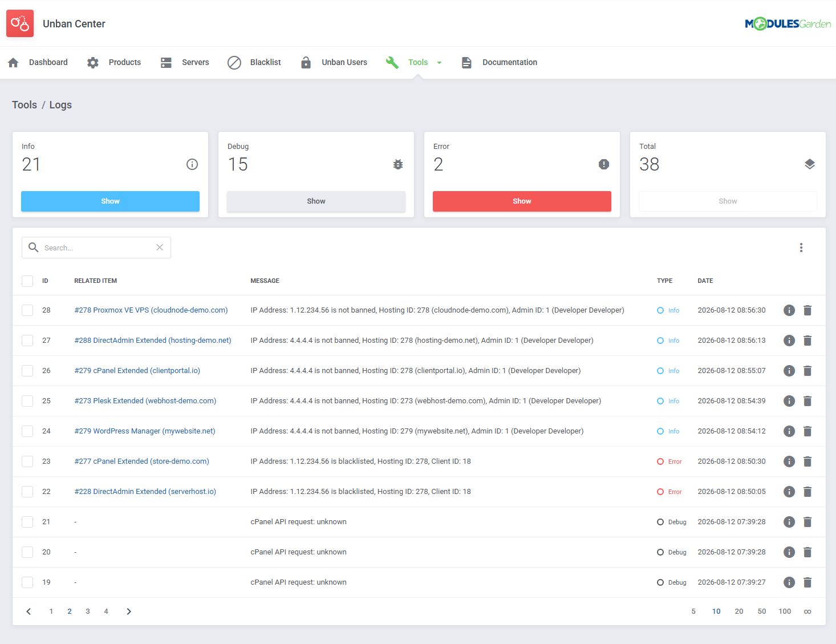Delete log entry 28 via trash icon
Viewport: 836px width, 644px height.
[x=807, y=310]
